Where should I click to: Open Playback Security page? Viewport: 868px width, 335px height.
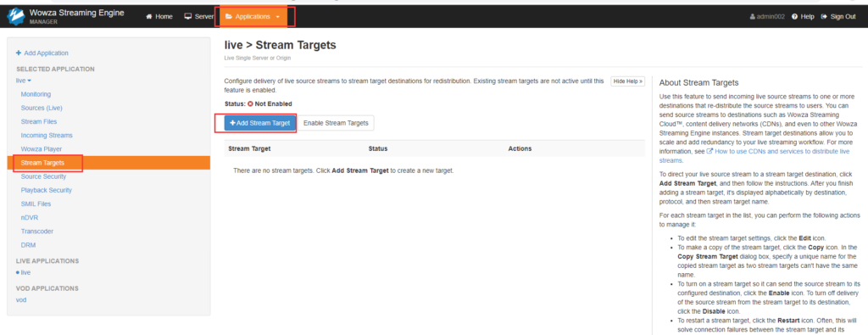pyautogui.click(x=47, y=191)
